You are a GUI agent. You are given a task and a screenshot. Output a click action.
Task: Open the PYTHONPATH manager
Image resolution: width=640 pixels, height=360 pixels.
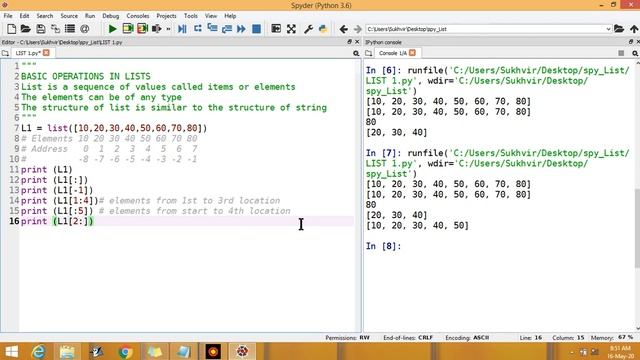click(x=323, y=29)
